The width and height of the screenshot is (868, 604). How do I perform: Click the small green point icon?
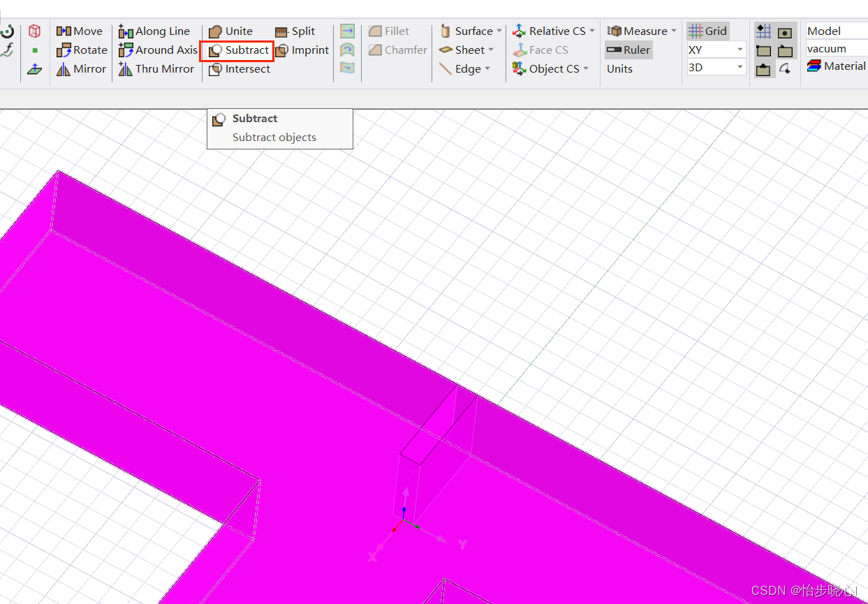(35, 50)
